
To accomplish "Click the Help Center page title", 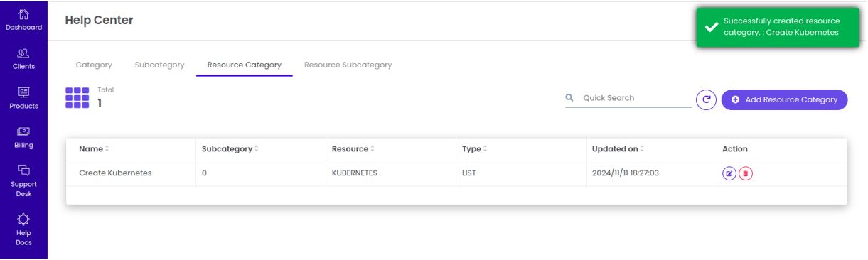I will [99, 21].
